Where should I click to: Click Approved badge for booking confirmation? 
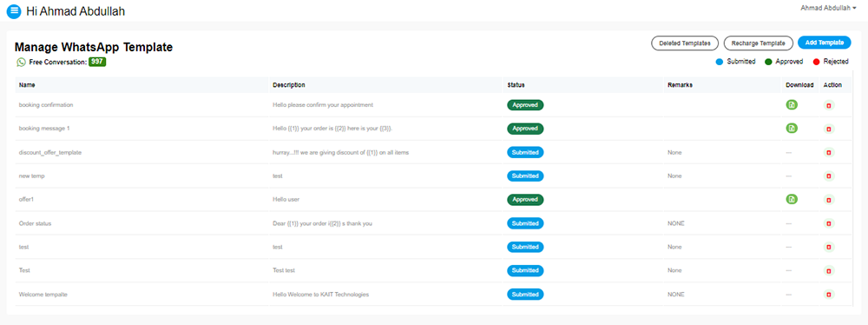click(525, 105)
